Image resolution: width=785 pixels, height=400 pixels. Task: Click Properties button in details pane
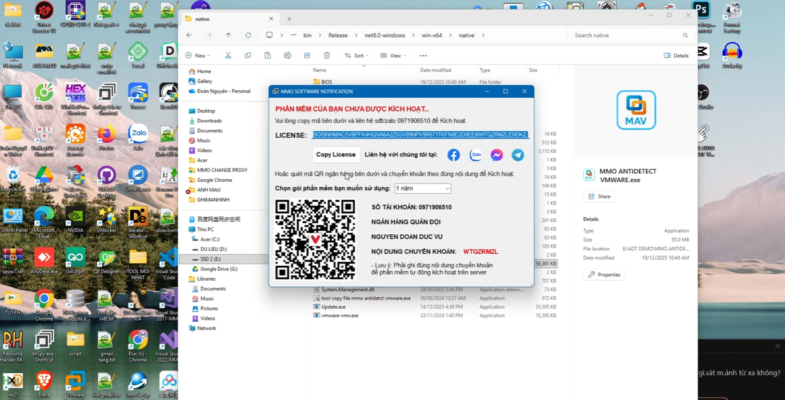click(604, 274)
